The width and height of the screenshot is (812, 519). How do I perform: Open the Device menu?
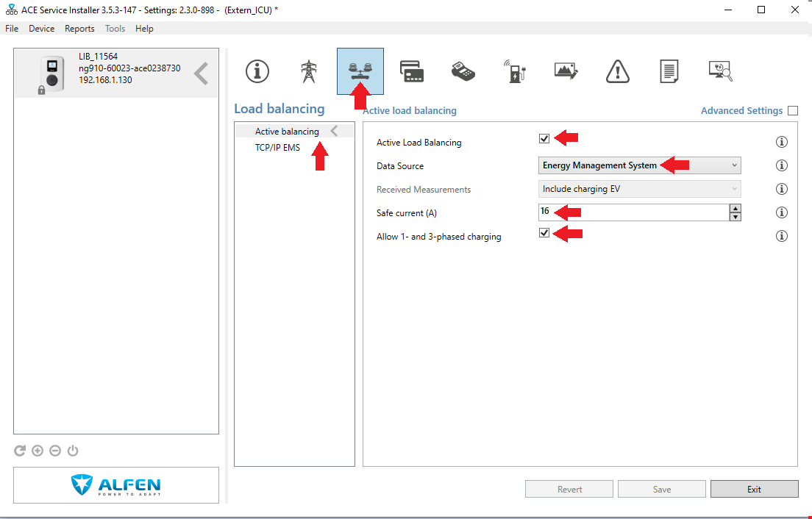point(41,29)
